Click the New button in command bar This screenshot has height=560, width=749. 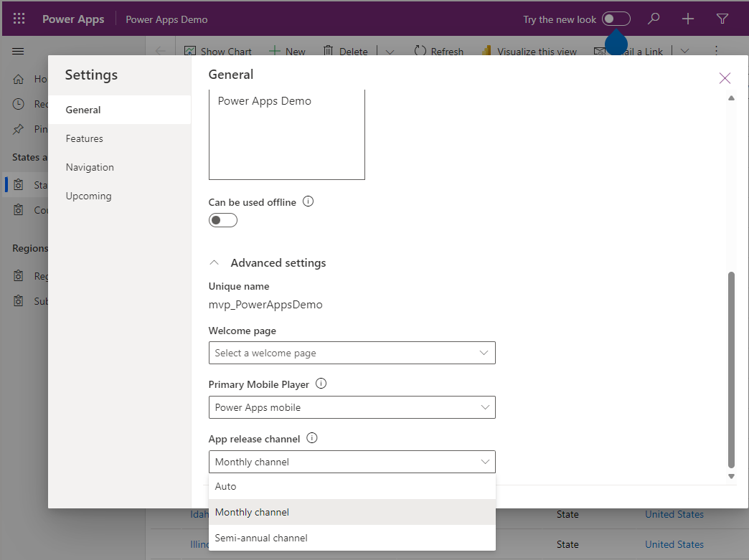coord(287,51)
